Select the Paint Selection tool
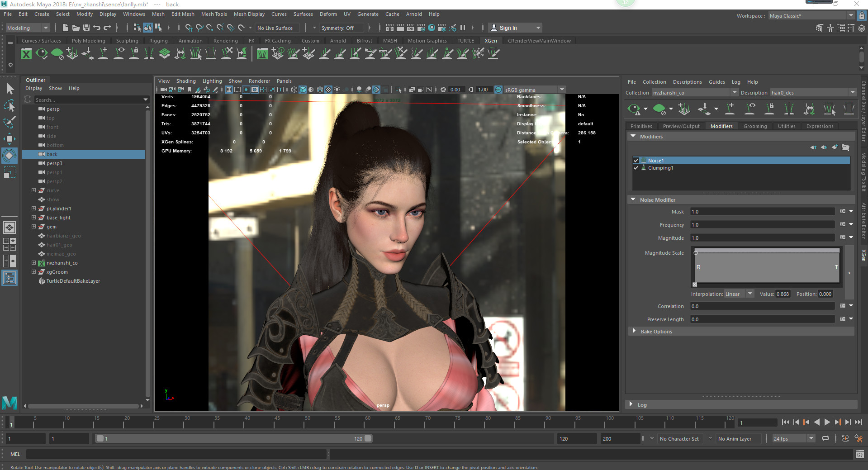The image size is (868, 470). (x=9, y=122)
